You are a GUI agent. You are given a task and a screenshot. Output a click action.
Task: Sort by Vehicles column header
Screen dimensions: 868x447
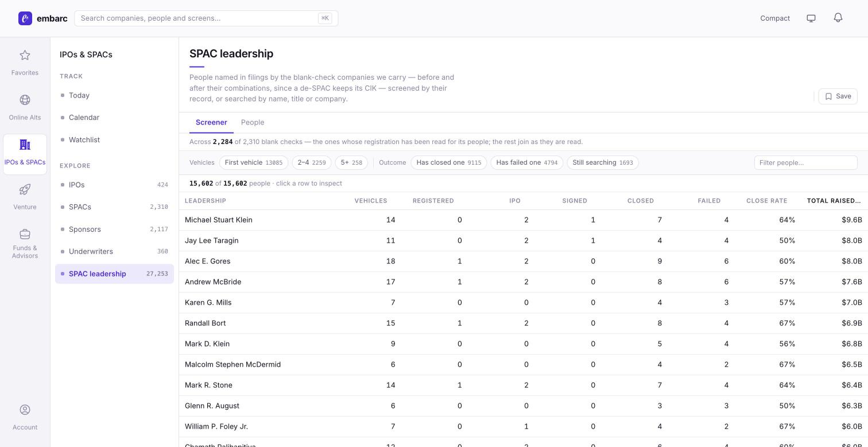click(x=371, y=201)
